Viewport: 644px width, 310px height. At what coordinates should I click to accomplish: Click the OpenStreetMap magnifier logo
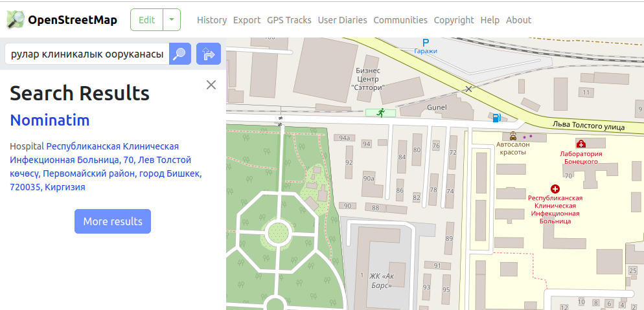click(16, 19)
